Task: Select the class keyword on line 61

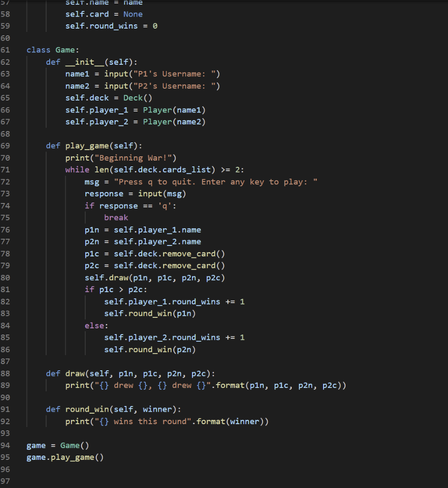Action: (x=38, y=50)
